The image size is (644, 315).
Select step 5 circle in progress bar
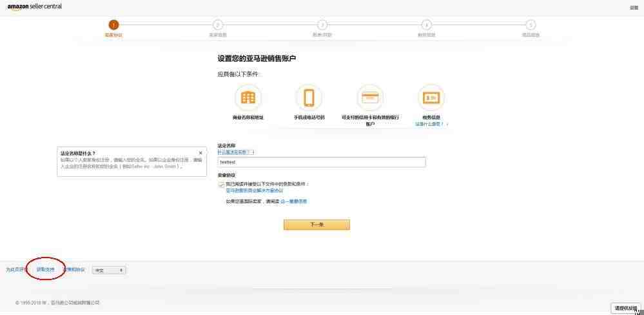531,25
